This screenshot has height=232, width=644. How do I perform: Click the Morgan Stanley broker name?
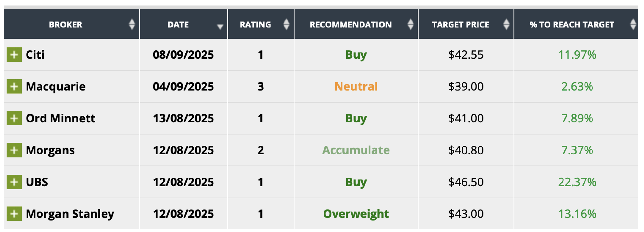tap(70, 214)
